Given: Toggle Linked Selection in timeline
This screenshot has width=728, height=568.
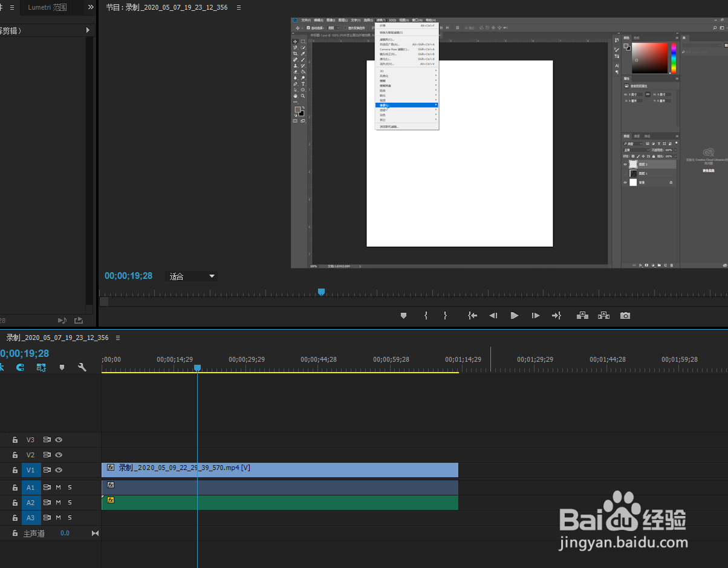Looking at the screenshot, I should point(41,367).
